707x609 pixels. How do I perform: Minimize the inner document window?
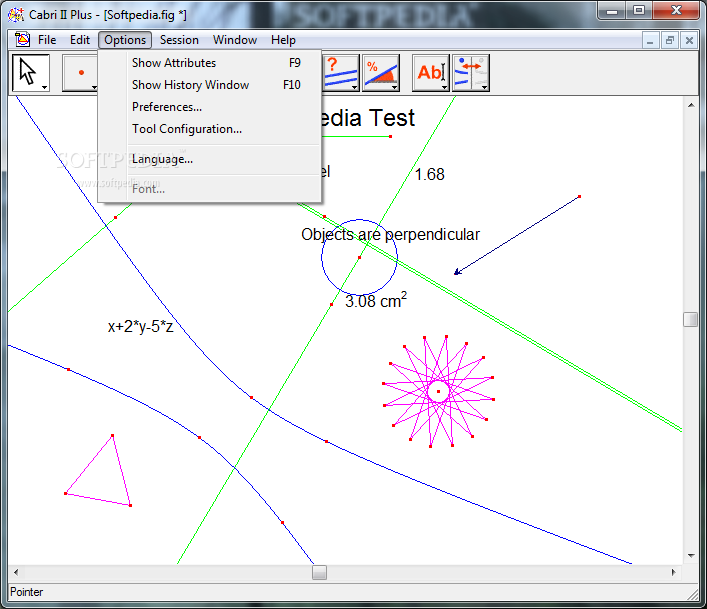(650, 41)
